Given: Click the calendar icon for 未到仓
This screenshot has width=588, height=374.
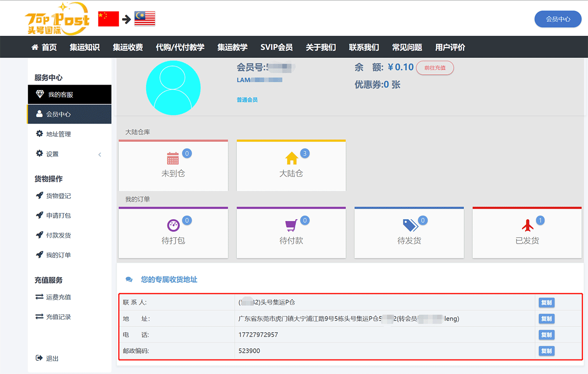Looking at the screenshot, I should tap(173, 158).
